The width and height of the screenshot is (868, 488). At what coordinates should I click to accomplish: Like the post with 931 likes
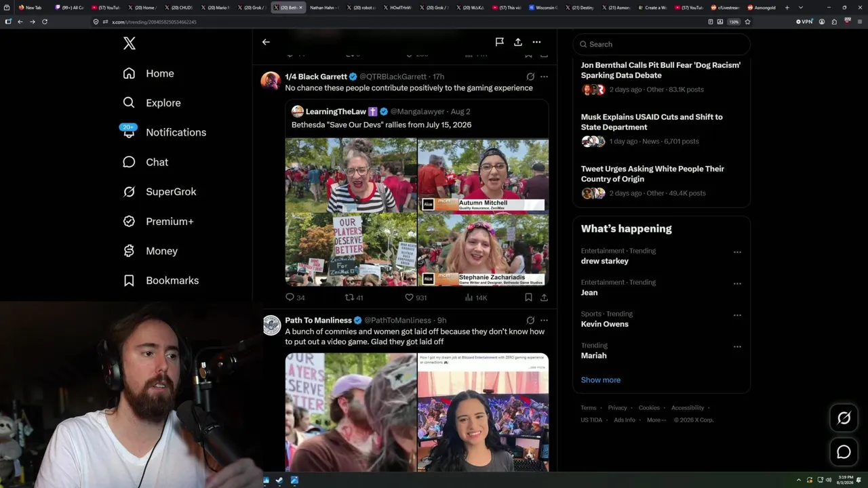click(416, 298)
